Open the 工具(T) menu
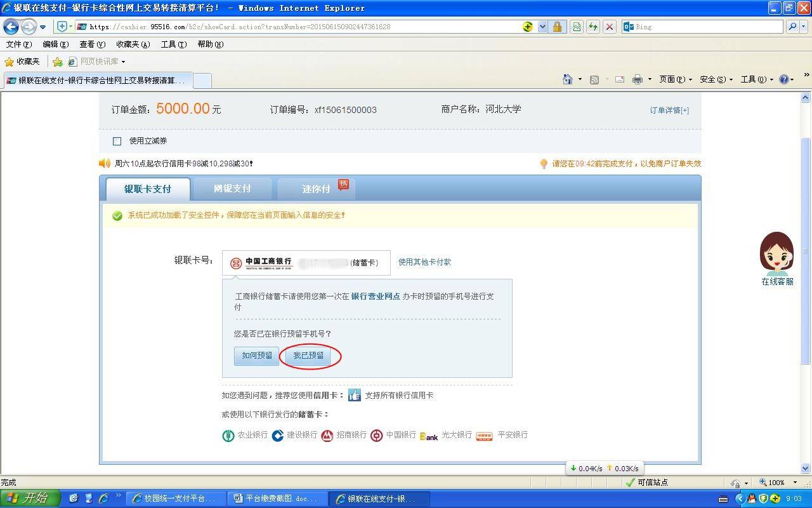The height and width of the screenshot is (508, 812). [173, 44]
